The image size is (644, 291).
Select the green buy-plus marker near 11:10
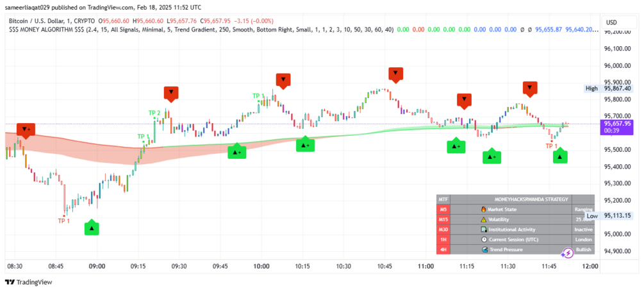click(x=456, y=145)
